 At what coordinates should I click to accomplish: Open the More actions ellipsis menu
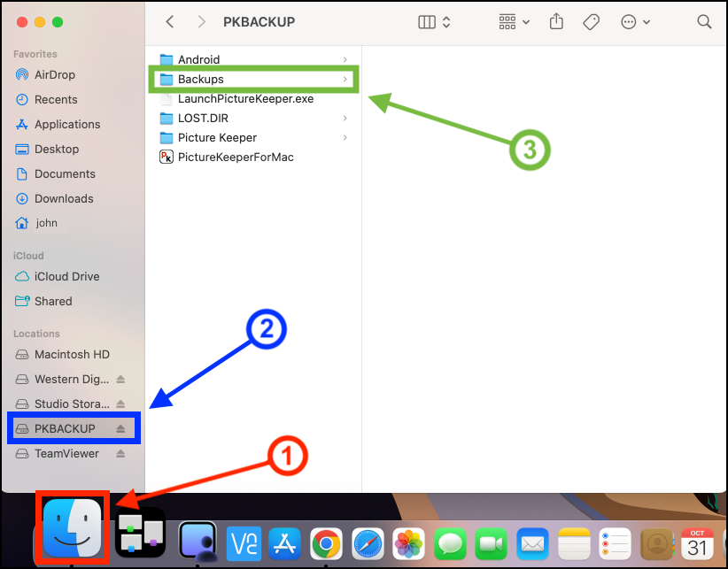tap(628, 22)
